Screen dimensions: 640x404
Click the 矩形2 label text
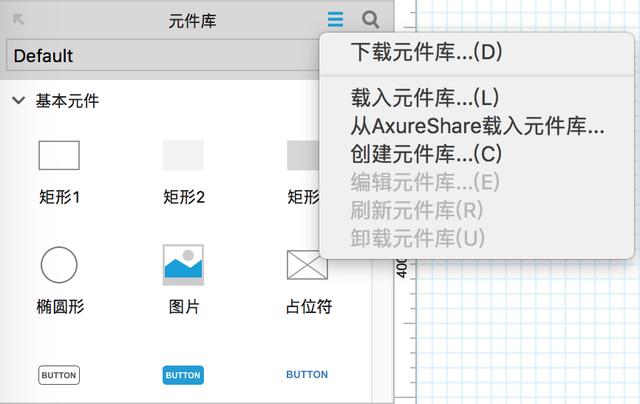click(x=184, y=197)
